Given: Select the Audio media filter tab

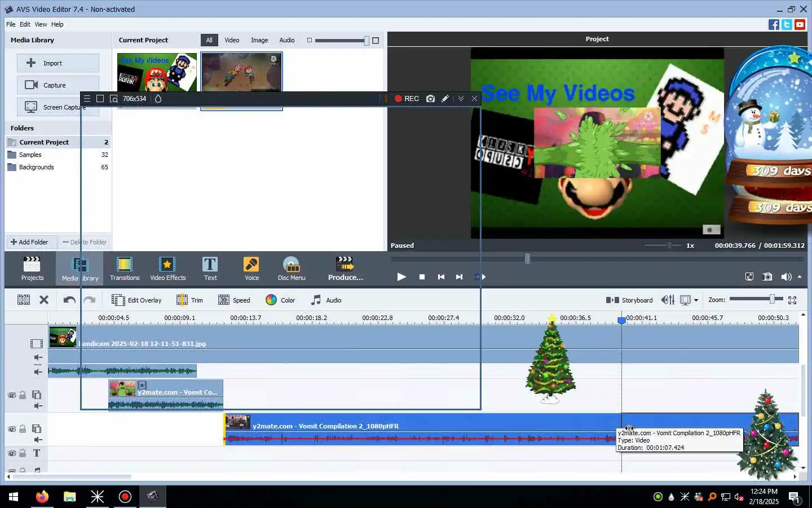Looking at the screenshot, I should [287, 40].
